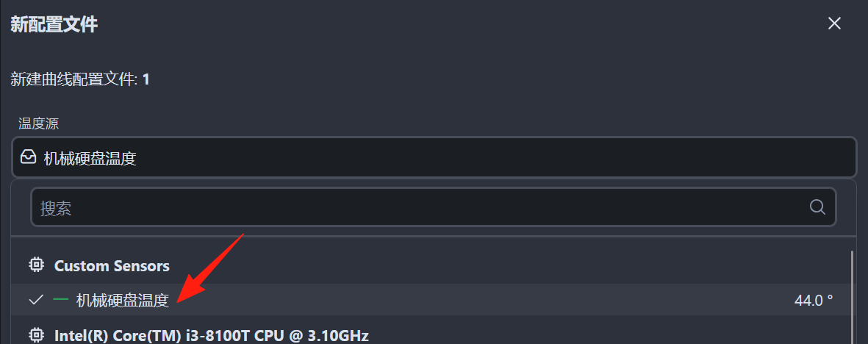Click the 温度源 field label

(39, 123)
